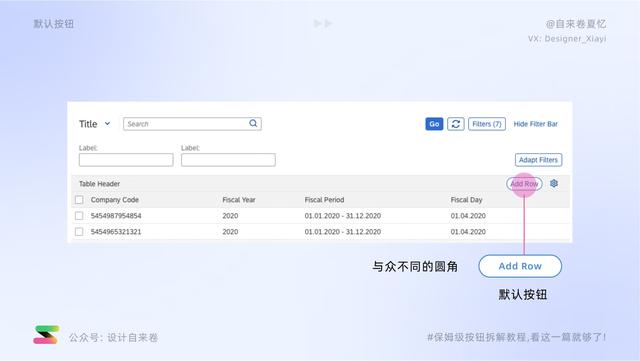Expand the Title dropdown chevron
Screen dimensions: 640x361
coord(107,123)
